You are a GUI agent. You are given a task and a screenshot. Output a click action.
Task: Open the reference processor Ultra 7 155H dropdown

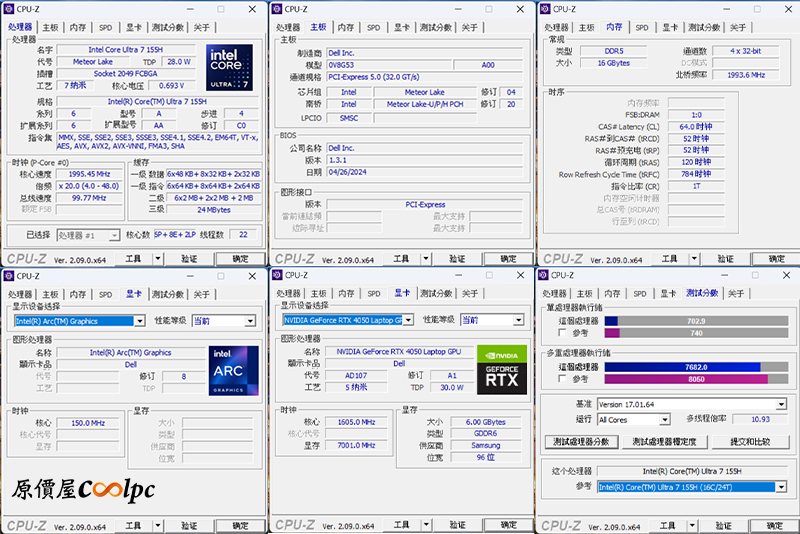click(781, 487)
